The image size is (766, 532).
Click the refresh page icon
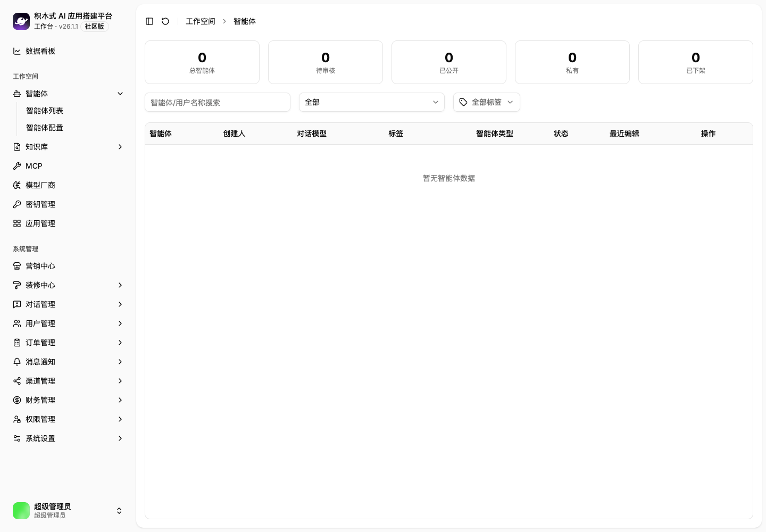[x=165, y=21]
